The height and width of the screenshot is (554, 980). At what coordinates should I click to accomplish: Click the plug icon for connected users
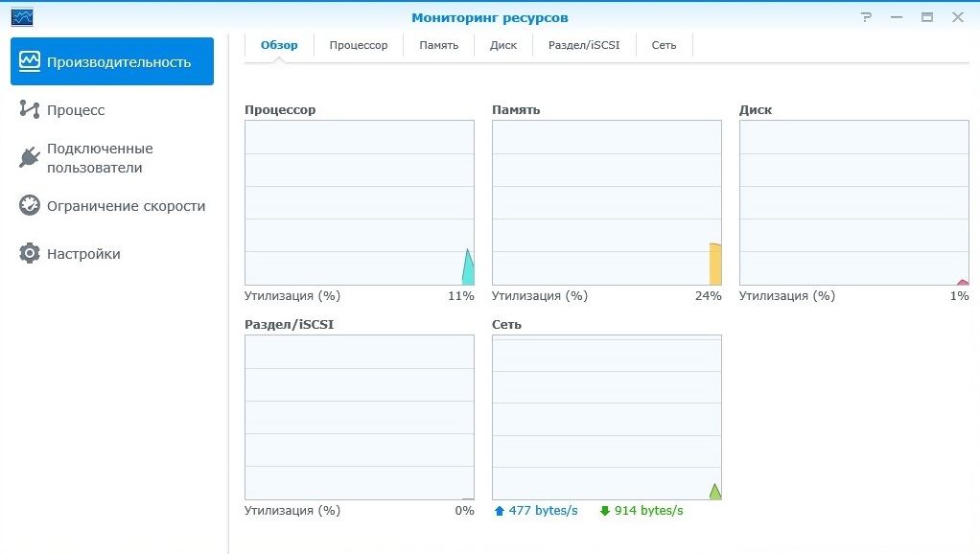[30, 157]
